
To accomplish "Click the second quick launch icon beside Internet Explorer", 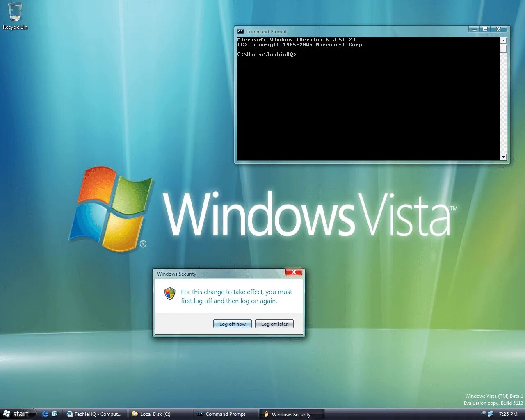I will (55, 414).
